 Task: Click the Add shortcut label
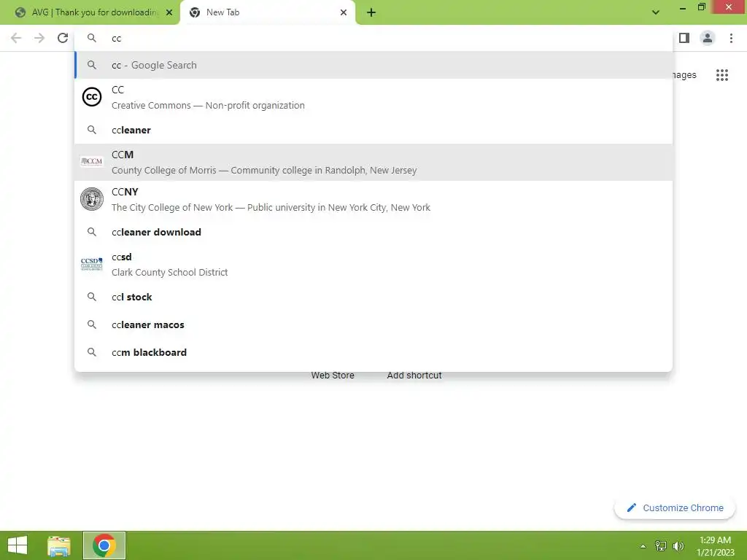tap(414, 376)
